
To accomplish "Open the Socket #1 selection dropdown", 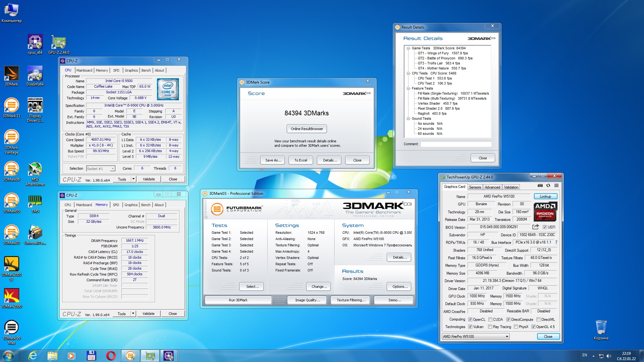I will click(x=101, y=169).
